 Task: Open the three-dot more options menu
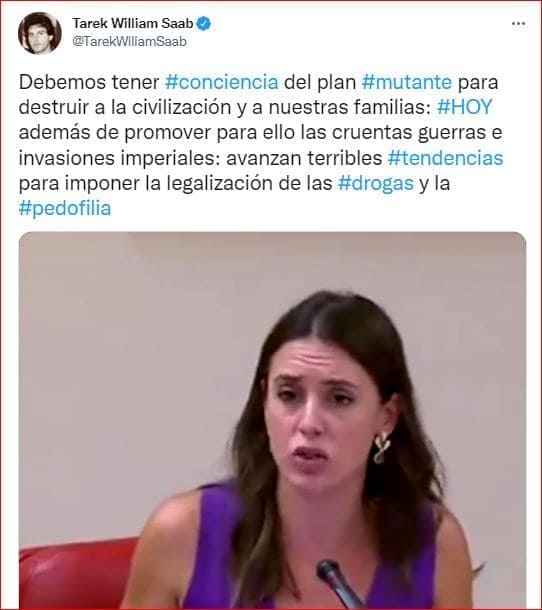coord(518,24)
